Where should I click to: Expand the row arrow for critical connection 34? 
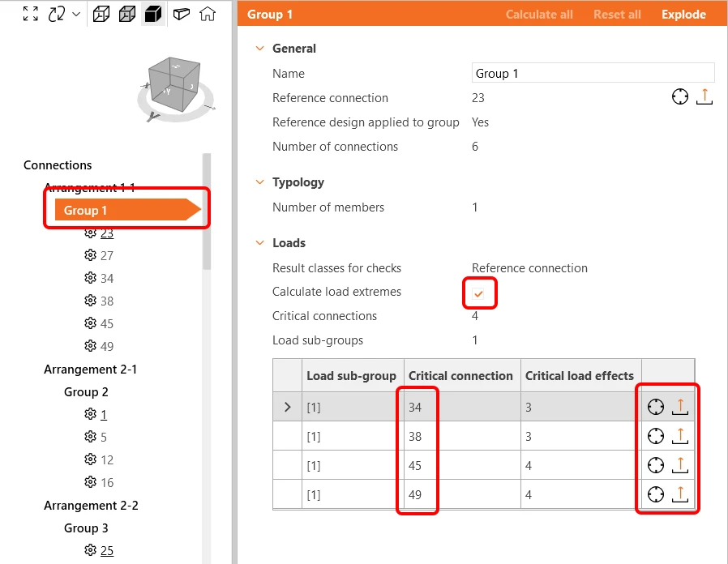(x=288, y=407)
